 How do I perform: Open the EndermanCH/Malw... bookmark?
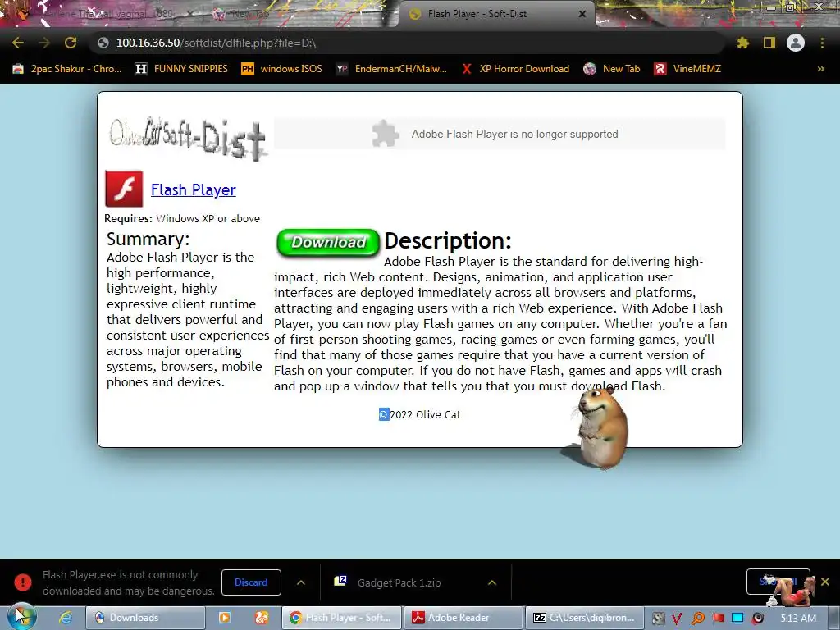point(391,69)
